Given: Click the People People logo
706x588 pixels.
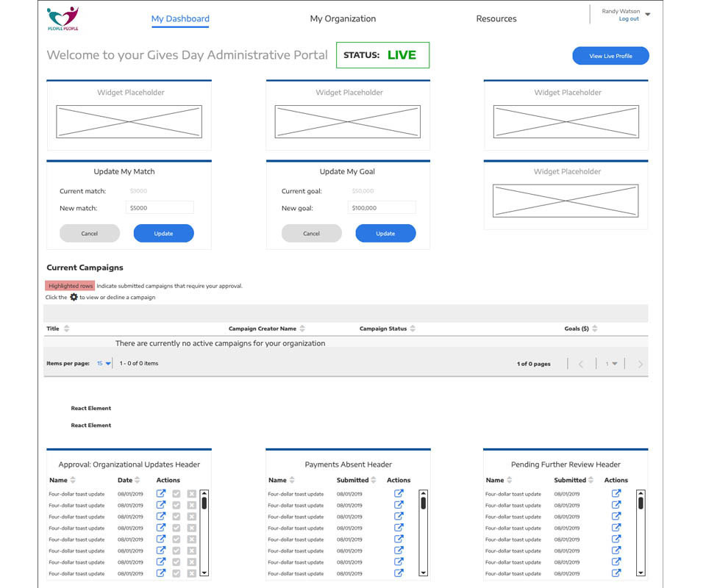Looking at the screenshot, I should point(63,18).
